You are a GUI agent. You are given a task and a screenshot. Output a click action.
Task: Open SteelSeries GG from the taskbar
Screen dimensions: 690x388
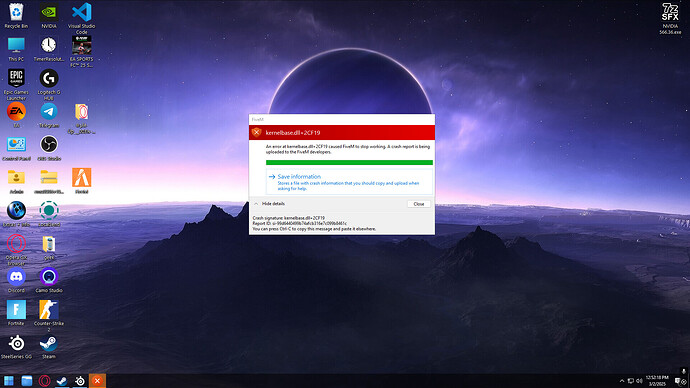80,381
